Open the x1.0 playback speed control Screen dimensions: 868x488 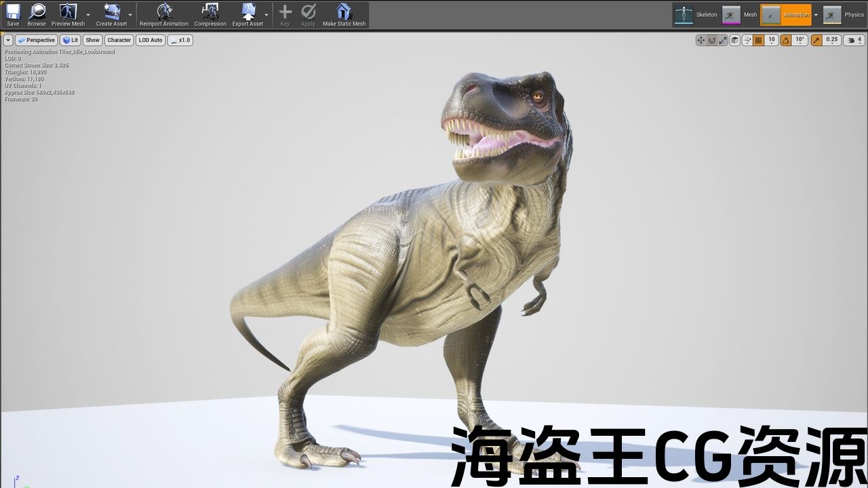pyautogui.click(x=180, y=40)
